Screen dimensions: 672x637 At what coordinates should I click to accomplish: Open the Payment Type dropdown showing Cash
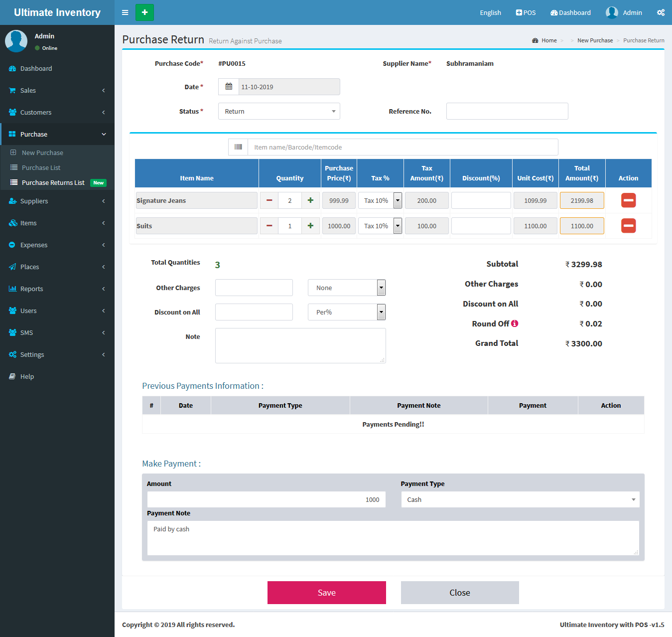(520, 499)
